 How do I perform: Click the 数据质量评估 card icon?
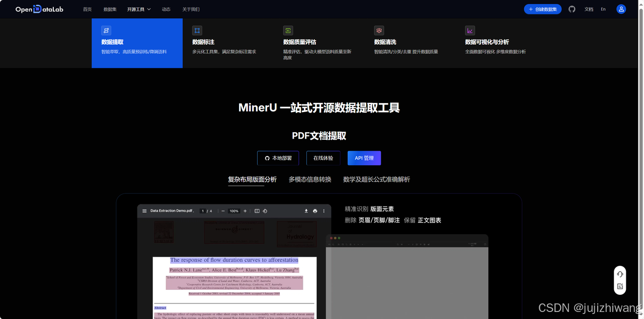(x=288, y=30)
